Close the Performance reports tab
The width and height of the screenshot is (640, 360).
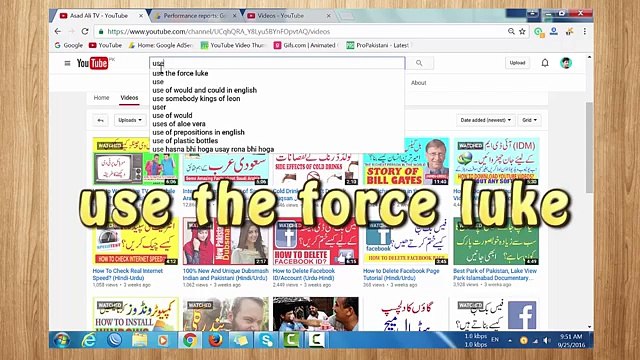click(x=235, y=16)
